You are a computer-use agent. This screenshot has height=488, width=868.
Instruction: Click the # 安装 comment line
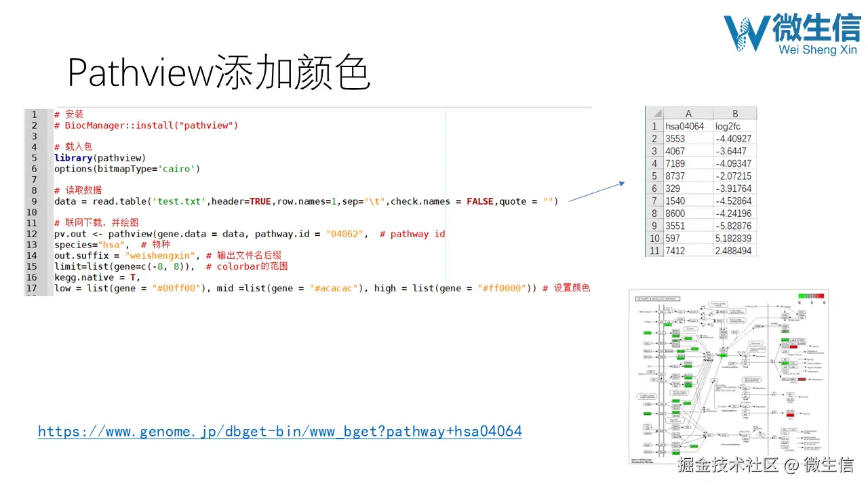click(68, 115)
